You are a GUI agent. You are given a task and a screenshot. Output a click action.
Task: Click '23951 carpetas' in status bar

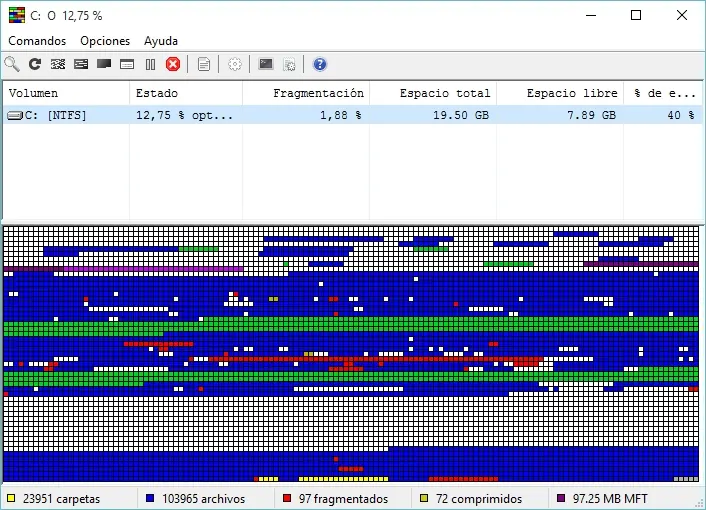pos(61,499)
